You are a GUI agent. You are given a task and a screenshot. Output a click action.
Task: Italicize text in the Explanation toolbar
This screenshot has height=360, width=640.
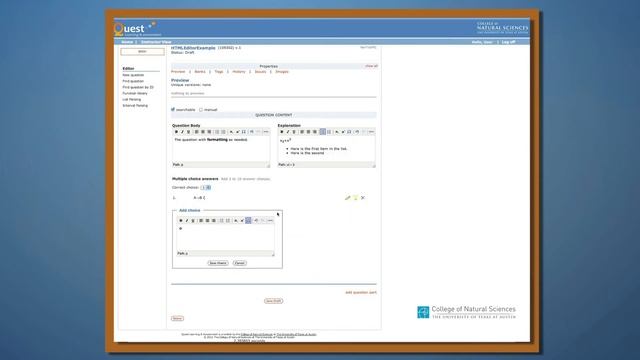(288, 132)
